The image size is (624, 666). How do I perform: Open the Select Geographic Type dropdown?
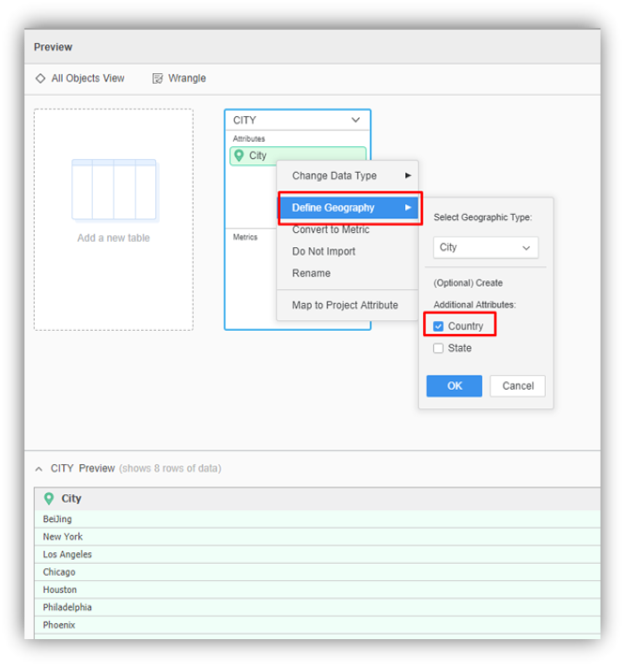[486, 247]
